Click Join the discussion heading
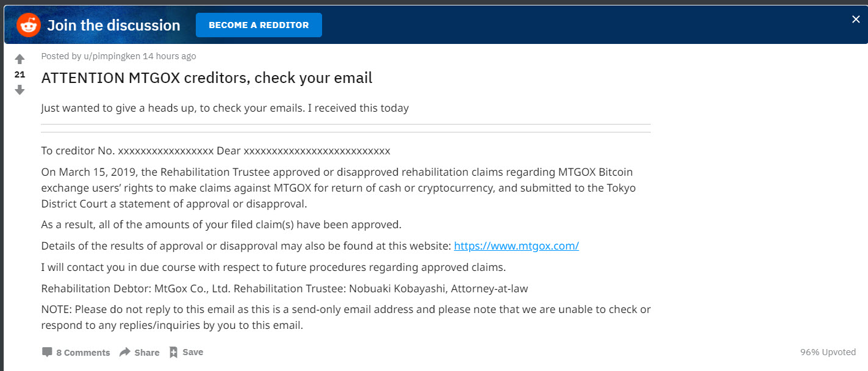Screen dimensions: 868x371 (x=113, y=25)
